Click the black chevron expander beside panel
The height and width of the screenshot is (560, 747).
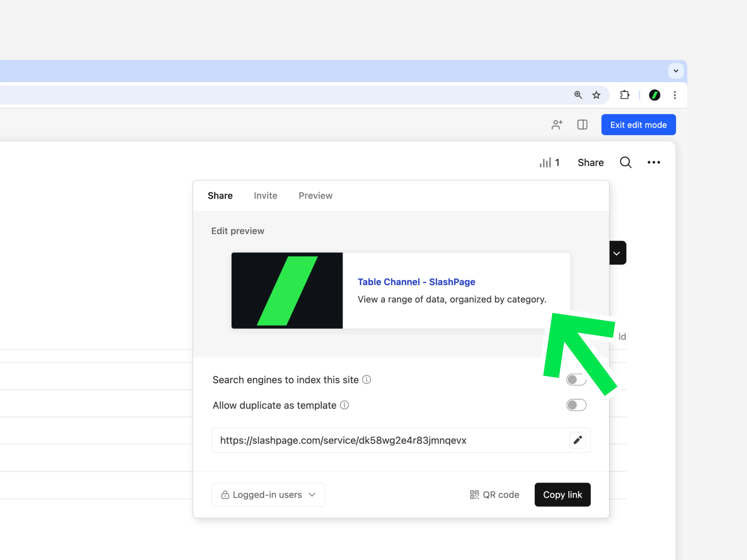(617, 253)
